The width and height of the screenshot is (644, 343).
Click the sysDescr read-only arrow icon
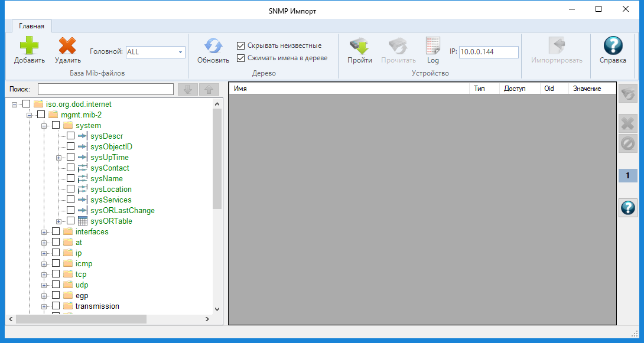pos(83,136)
